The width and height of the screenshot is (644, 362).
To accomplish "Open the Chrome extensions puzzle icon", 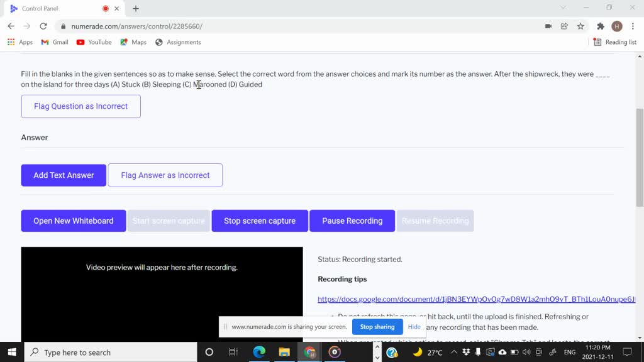I will point(601,26).
